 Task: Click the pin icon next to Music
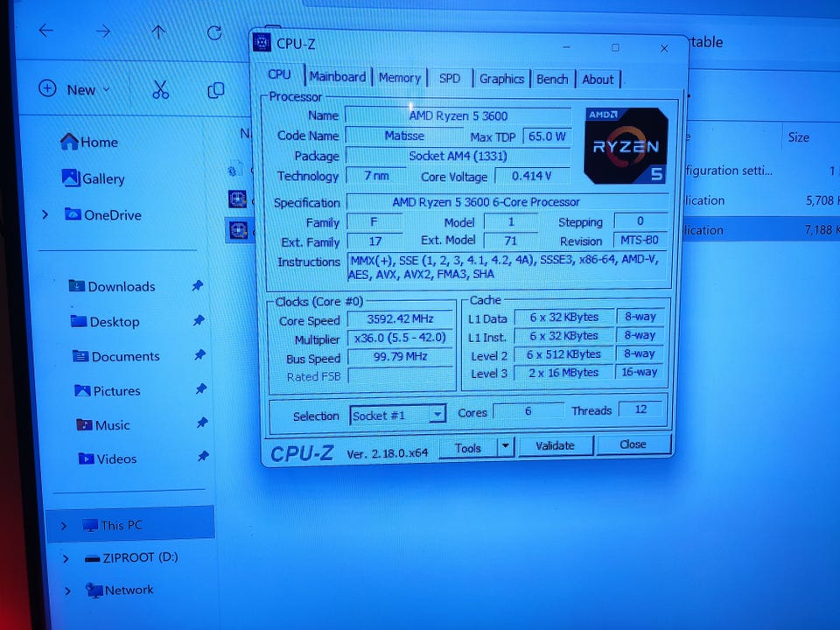[202, 423]
